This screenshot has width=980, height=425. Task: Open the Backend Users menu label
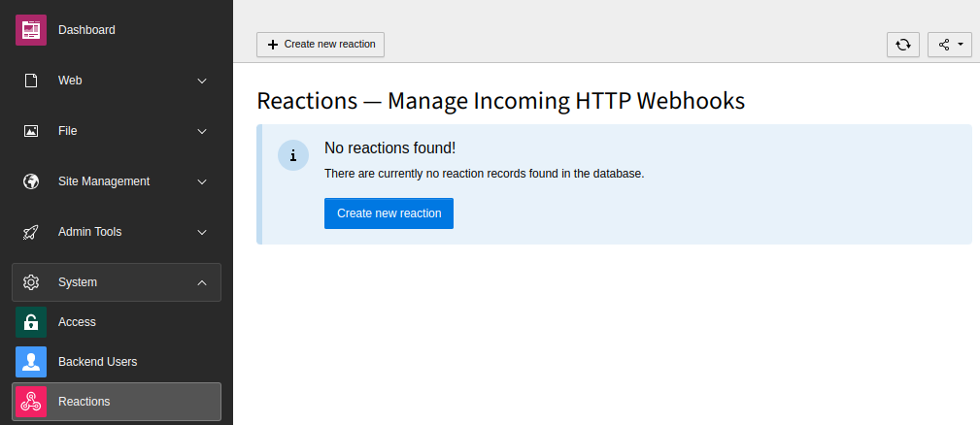point(97,362)
